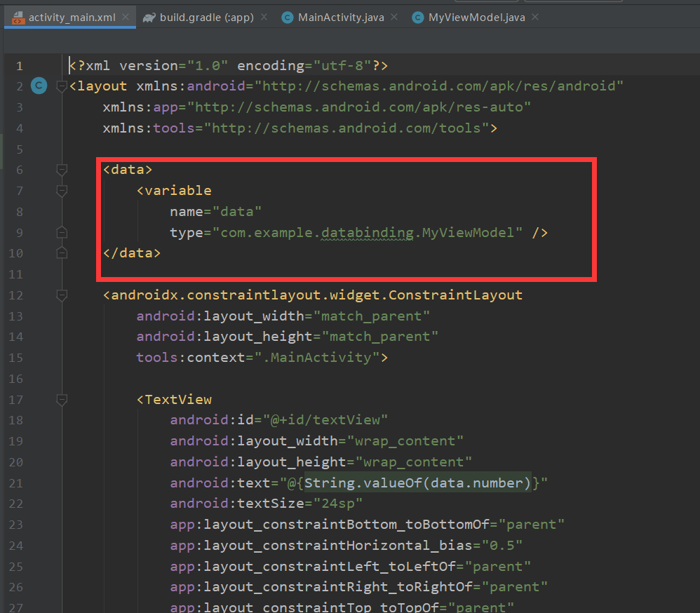Close the build.gradle (:app) tab

pos(264,17)
